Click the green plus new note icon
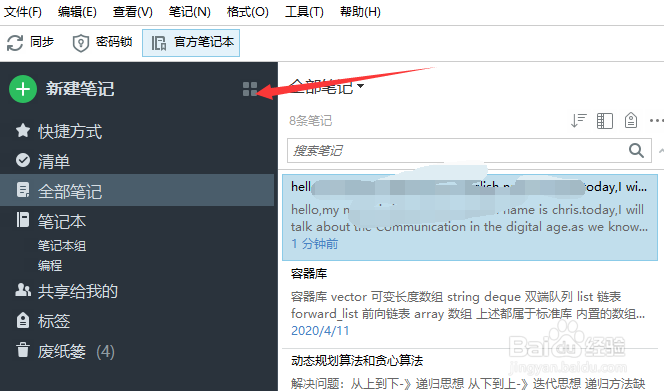 pos(23,89)
